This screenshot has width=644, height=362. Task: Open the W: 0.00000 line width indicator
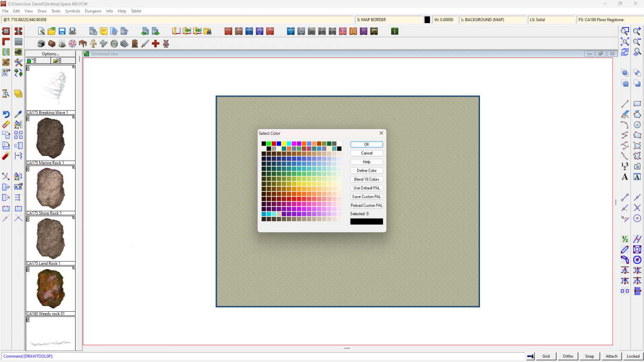tap(445, 20)
